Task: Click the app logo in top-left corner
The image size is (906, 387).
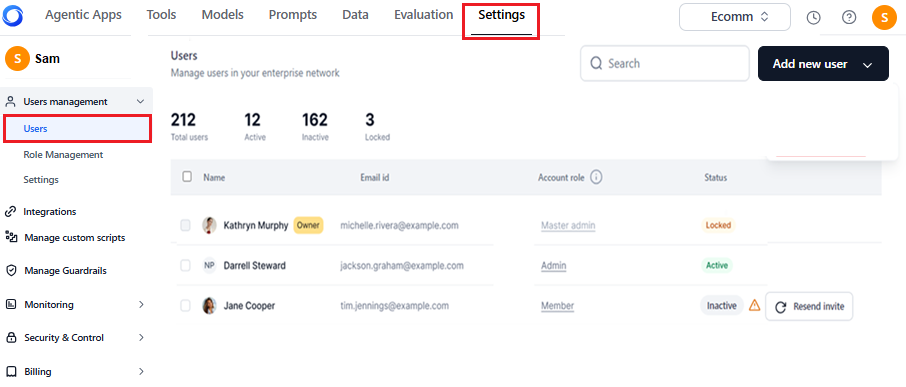Action: 12,15
